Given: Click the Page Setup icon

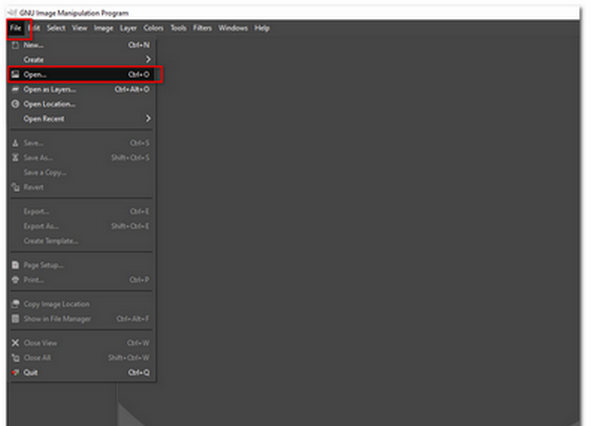Looking at the screenshot, I should pyautogui.click(x=15, y=265).
